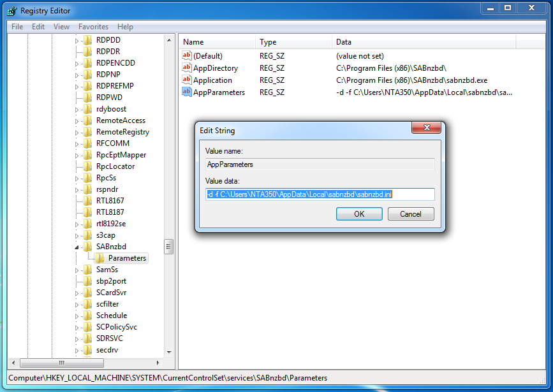Expand the RpcEptMapper tree node
Screen dimensions: 553x392
[x=77, y=156]
